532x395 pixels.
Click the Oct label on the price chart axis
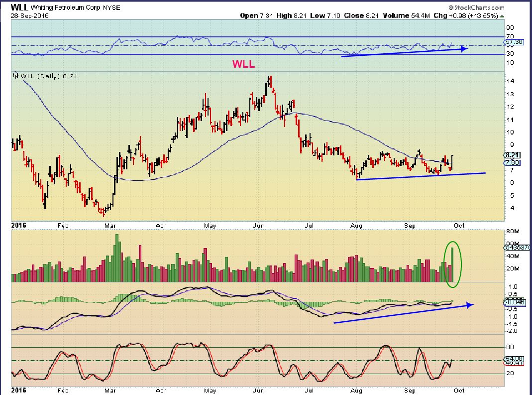(459, 226)
